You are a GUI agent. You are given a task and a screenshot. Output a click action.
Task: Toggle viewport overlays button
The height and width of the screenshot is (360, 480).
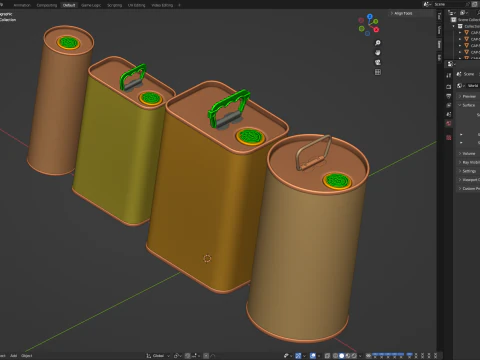pos(313,356)
